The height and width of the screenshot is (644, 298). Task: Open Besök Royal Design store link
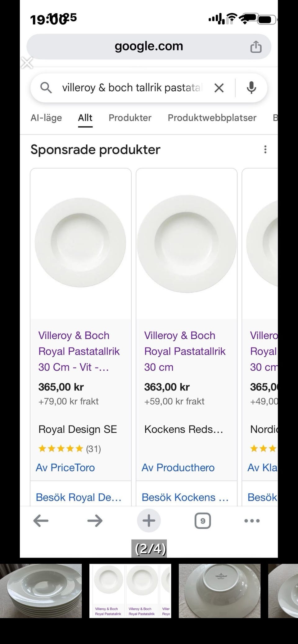coord(79,497)
